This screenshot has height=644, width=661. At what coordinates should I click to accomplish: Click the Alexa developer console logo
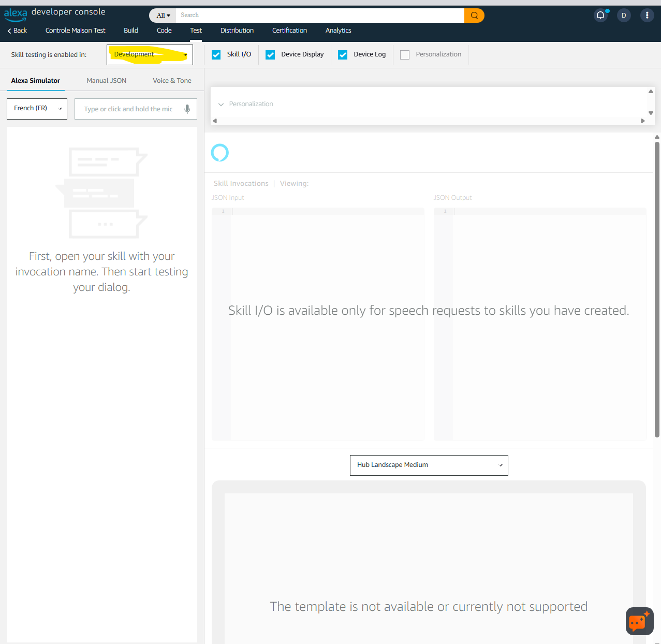pyautogui.click(x=54, y=13)
